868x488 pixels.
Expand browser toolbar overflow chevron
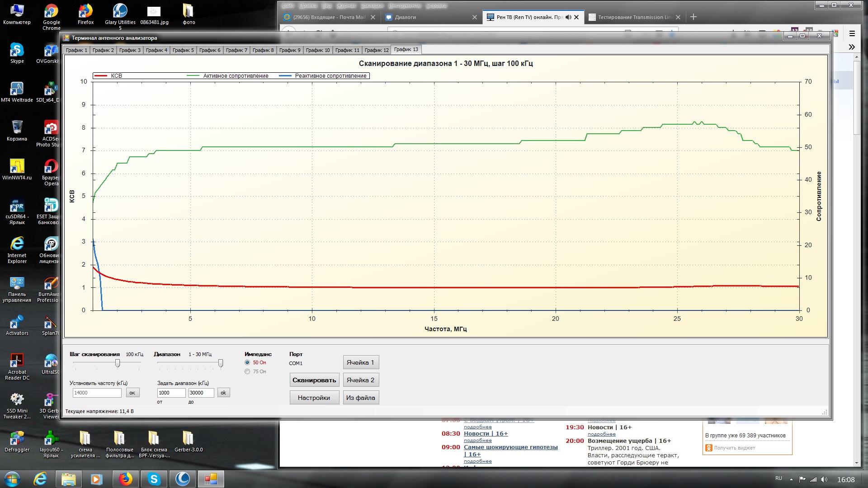pyautogui.click(x=852, y=47)
